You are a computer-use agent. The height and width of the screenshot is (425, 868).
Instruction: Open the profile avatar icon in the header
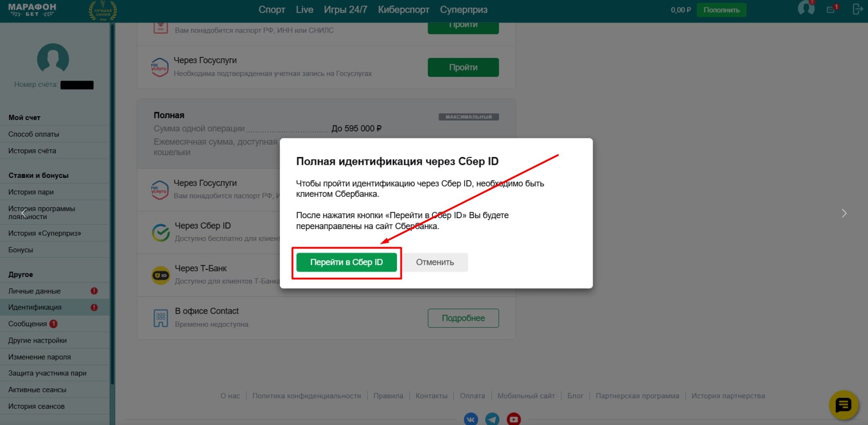tap(806, 8)
